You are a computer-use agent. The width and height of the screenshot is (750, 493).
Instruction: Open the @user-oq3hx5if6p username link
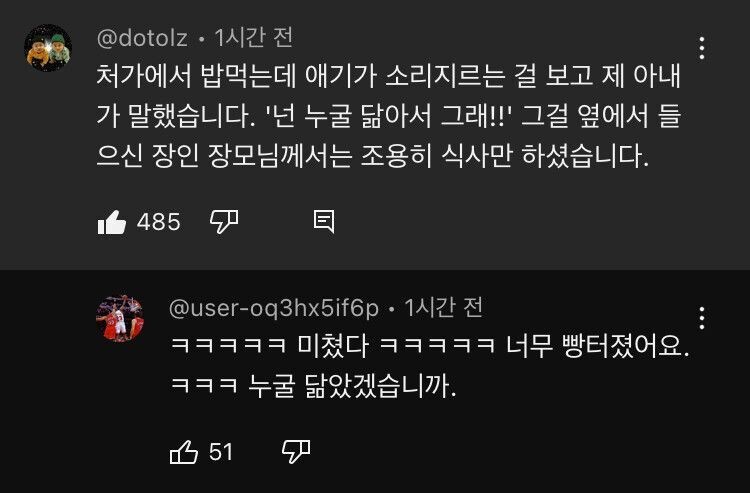pyautogui.click(x=273, y=307)
